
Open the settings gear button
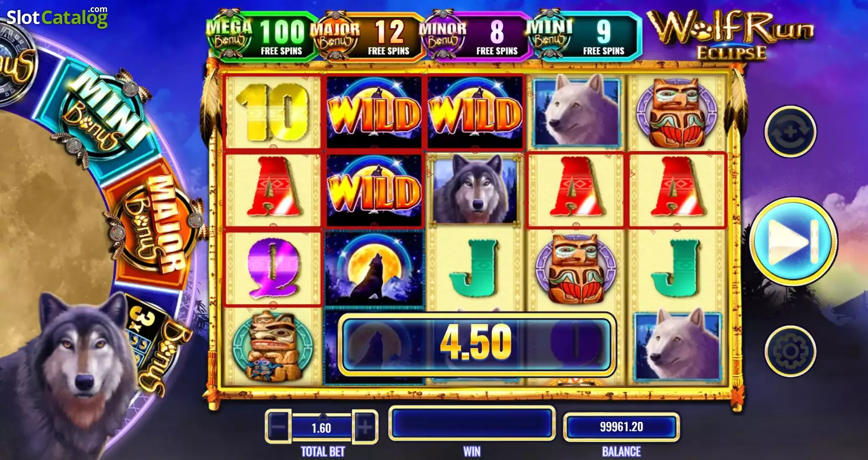pyautogui.click(x=790, y=351)
